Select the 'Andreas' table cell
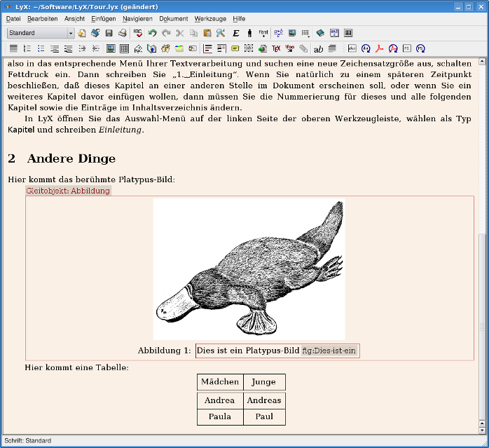 (x=264, y=400)
